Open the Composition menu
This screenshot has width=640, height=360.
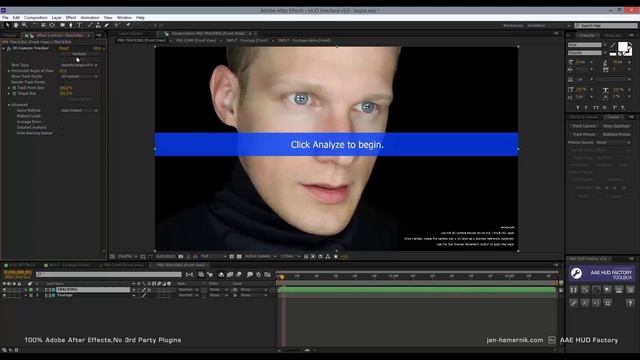36,18
